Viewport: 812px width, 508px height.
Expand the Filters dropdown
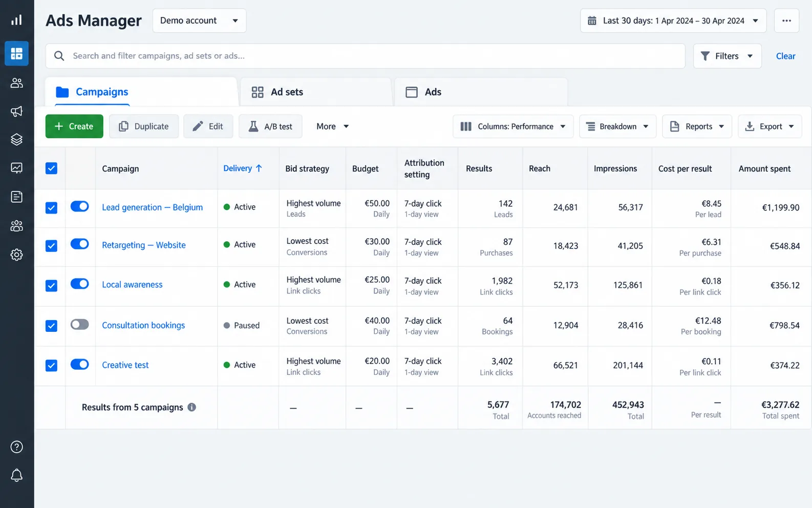[x=727, y=56]
